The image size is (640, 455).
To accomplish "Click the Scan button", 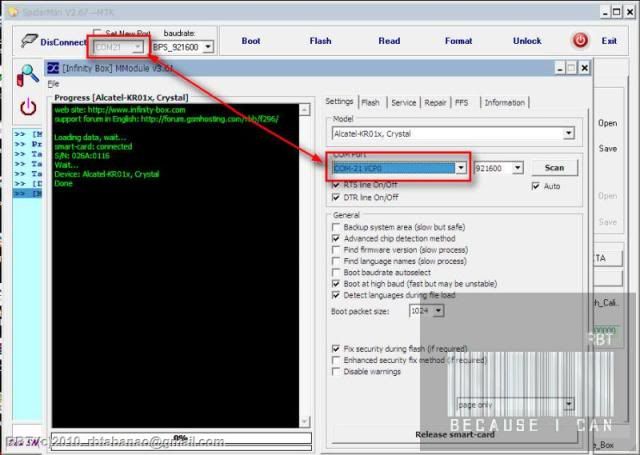I will 554,168.
